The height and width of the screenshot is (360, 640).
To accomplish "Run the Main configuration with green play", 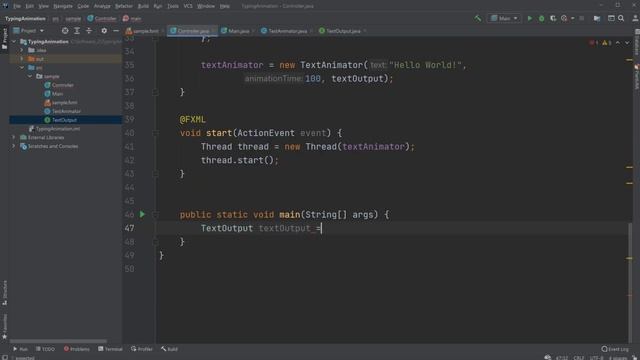I will [530, 18].
